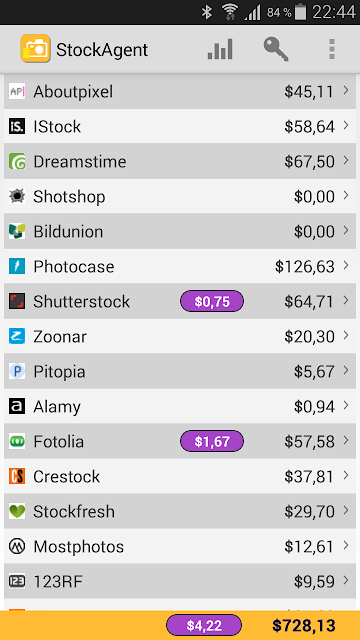Tap the $728,13 total earnings amount
The image size is (360, 640).
(x=304, y=625)
